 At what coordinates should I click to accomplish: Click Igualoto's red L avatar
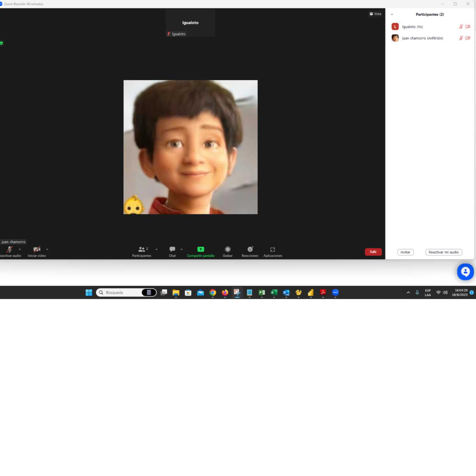tap(395, 27)
